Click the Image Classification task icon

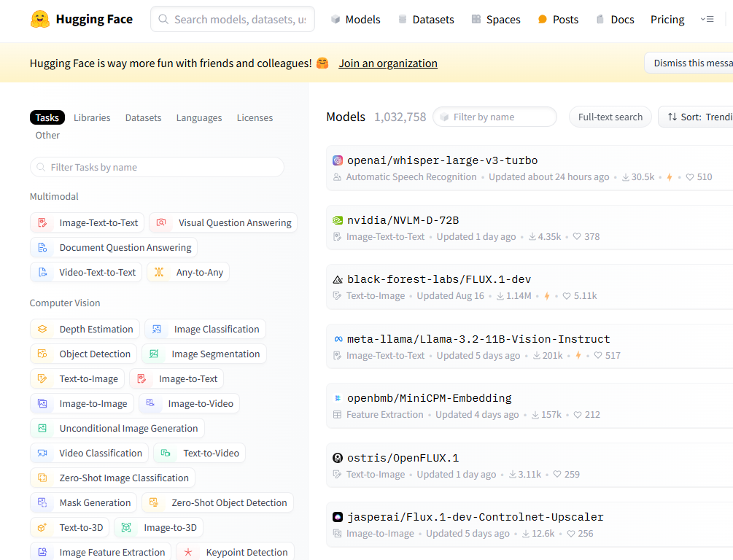pos(157,329)
